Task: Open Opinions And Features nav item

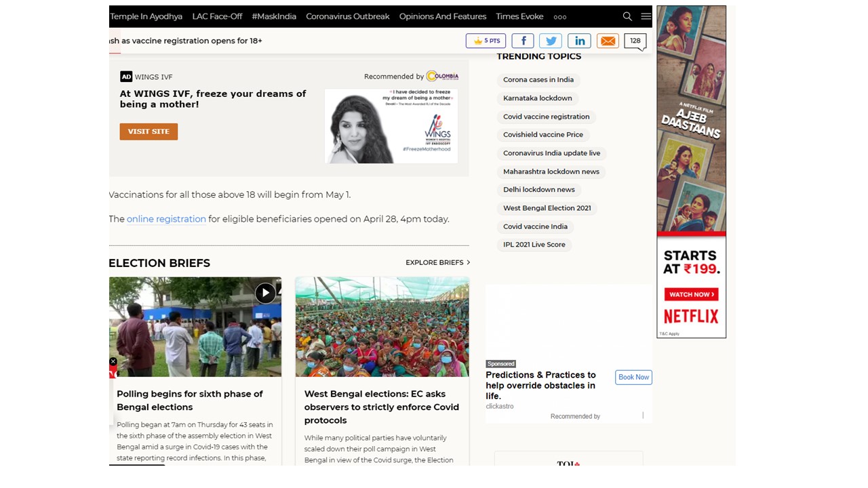Action: (443, 16)
